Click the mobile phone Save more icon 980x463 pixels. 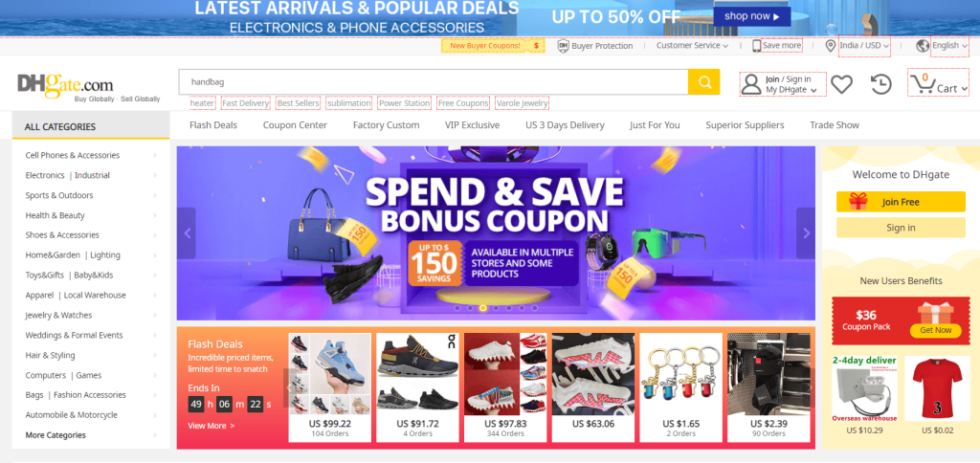pyautogui.click(x=756, y=46)
